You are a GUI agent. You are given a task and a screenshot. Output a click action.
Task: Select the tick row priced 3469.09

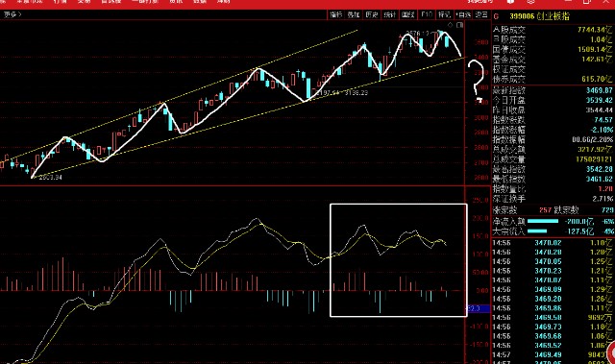pos(553,289)
